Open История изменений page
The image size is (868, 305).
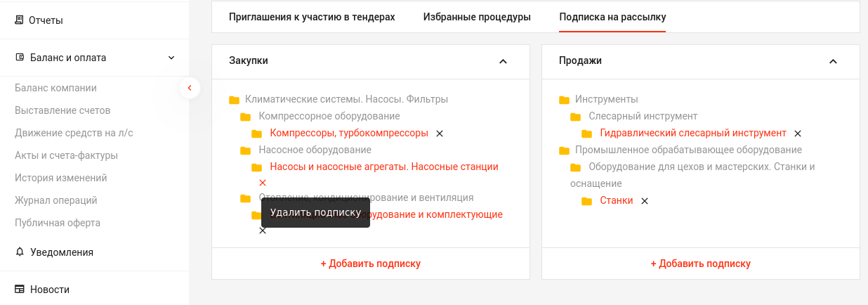61,178
